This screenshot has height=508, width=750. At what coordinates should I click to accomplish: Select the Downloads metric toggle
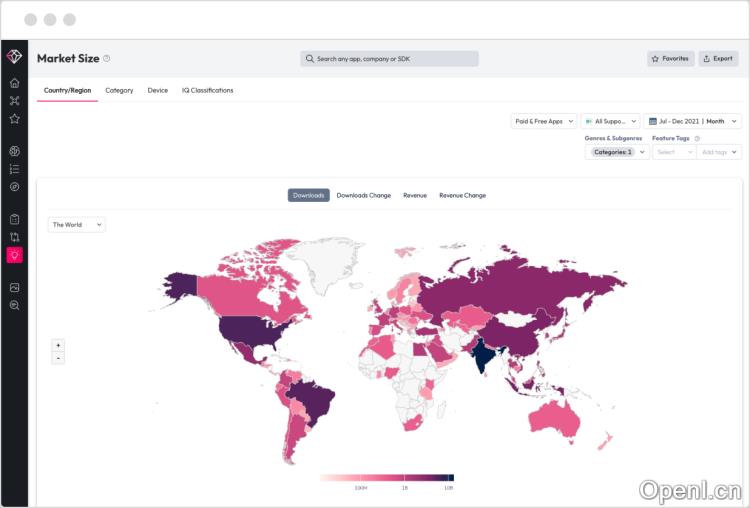tap(309, 195)
